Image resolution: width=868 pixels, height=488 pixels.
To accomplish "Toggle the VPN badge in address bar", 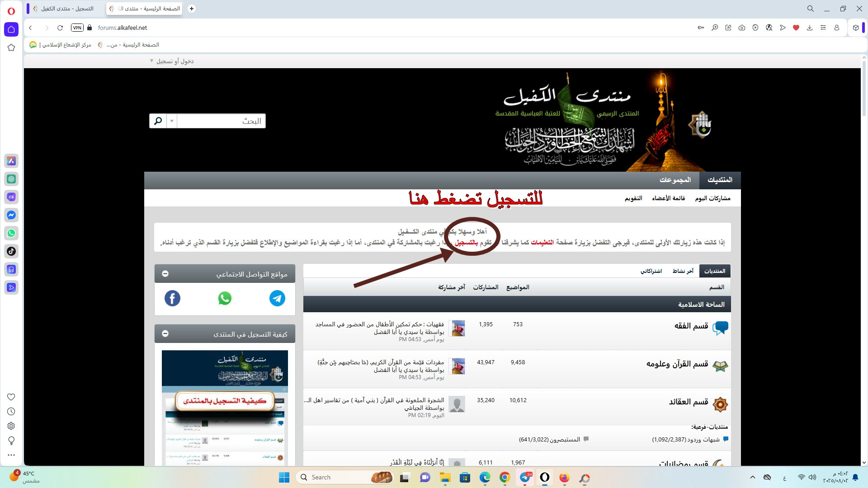I will pos(77,28).
